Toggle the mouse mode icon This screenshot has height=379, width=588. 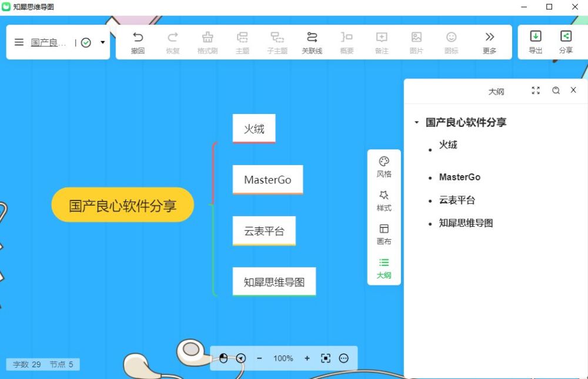(223, 358)
